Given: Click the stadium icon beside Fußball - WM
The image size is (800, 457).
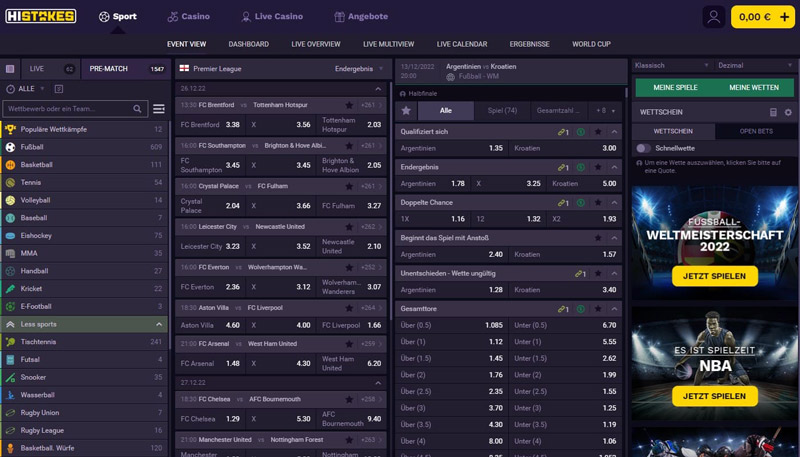Looking at the screenshot, I should coord(451,77).
